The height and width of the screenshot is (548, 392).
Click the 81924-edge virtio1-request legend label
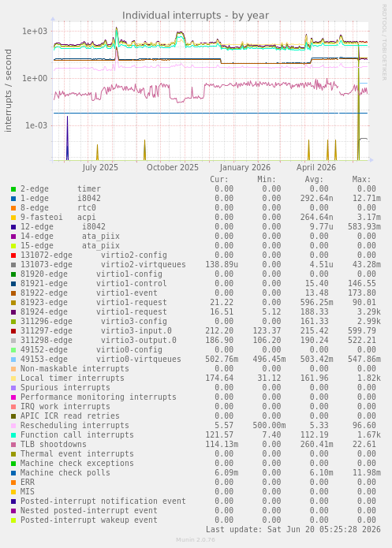coord(94,311)
